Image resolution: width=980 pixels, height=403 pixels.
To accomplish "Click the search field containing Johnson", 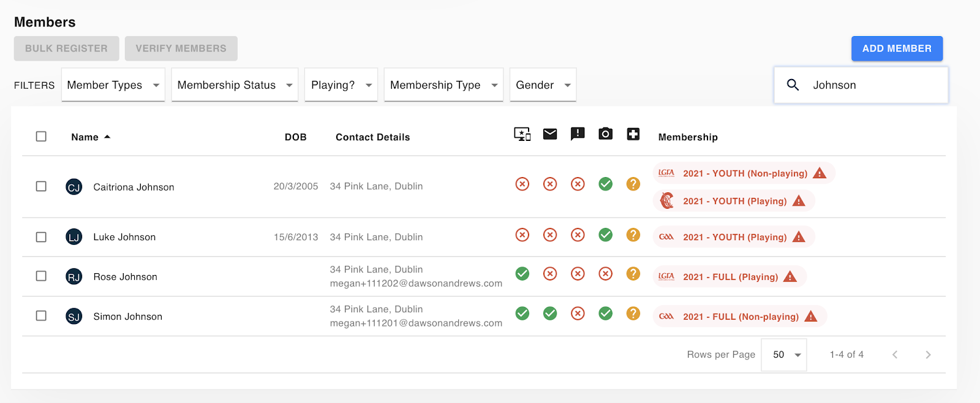I will point(861,85).
